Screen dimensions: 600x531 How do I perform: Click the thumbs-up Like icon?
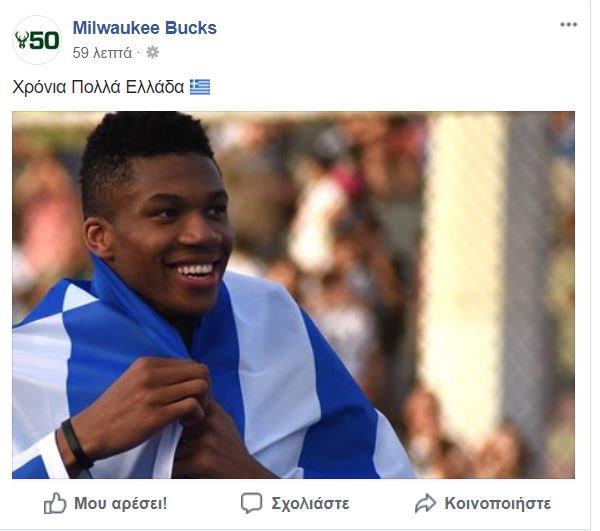pyautogui.click(x=55, y=503)
